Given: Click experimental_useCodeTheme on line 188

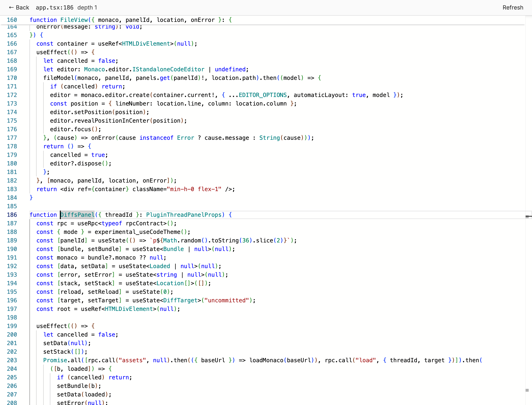Looking at the screenshot, I should (137, 232).
